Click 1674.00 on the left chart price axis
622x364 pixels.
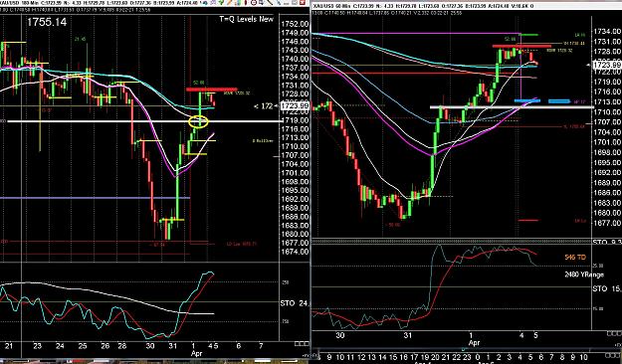pyautogui.click(x=295, y=252)
